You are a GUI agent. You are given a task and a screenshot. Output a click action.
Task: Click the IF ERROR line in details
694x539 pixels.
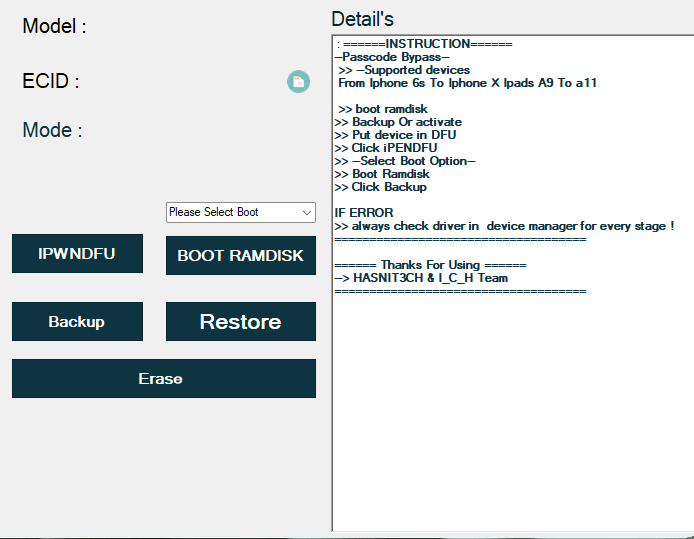click(364, 213)
